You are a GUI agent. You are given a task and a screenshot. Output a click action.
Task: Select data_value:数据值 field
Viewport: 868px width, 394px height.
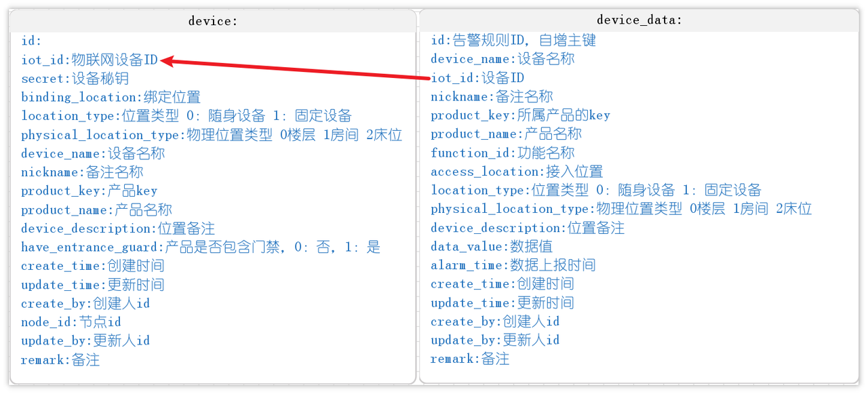tap(492, 247)
